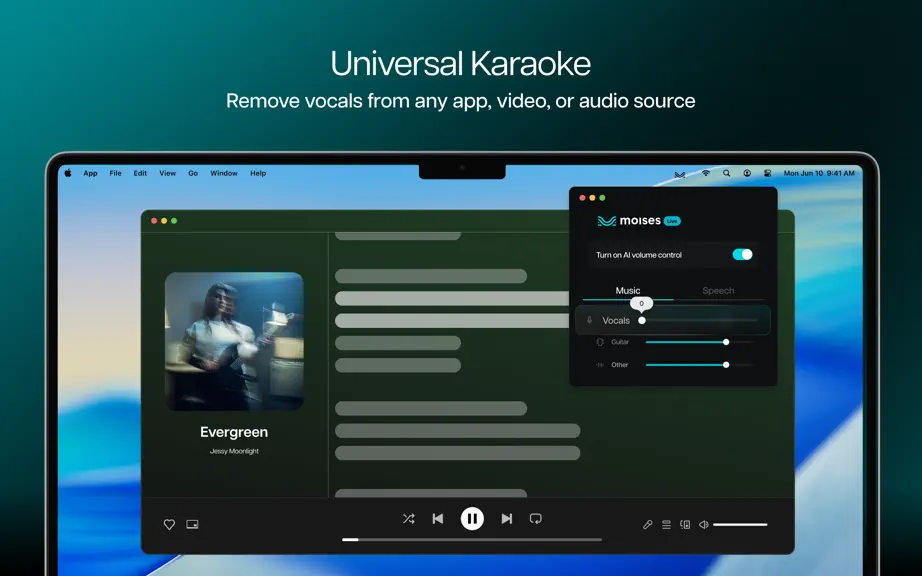This screenshot has width=922, height=576.
Task: Open the View menu
Action: pos(168,173)
